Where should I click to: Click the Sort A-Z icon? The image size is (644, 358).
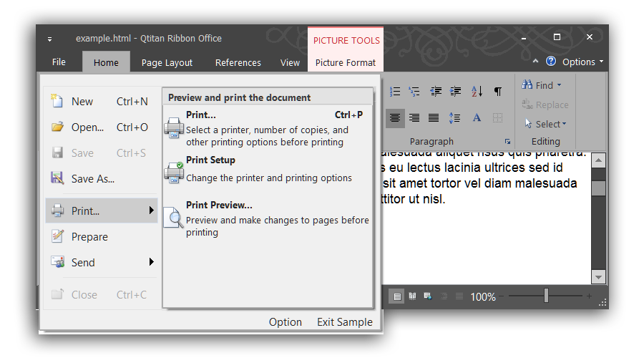point(477,92)
